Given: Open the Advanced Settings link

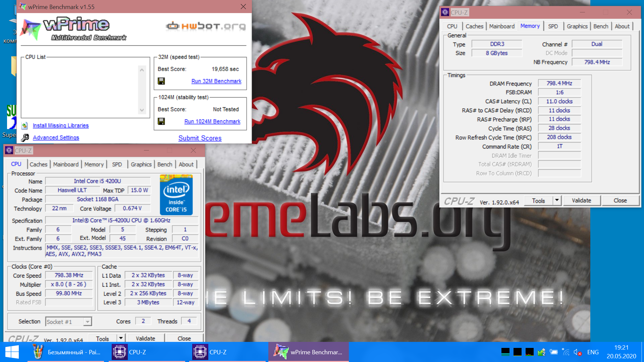Looking at the screenshot, I should [56, 137].
